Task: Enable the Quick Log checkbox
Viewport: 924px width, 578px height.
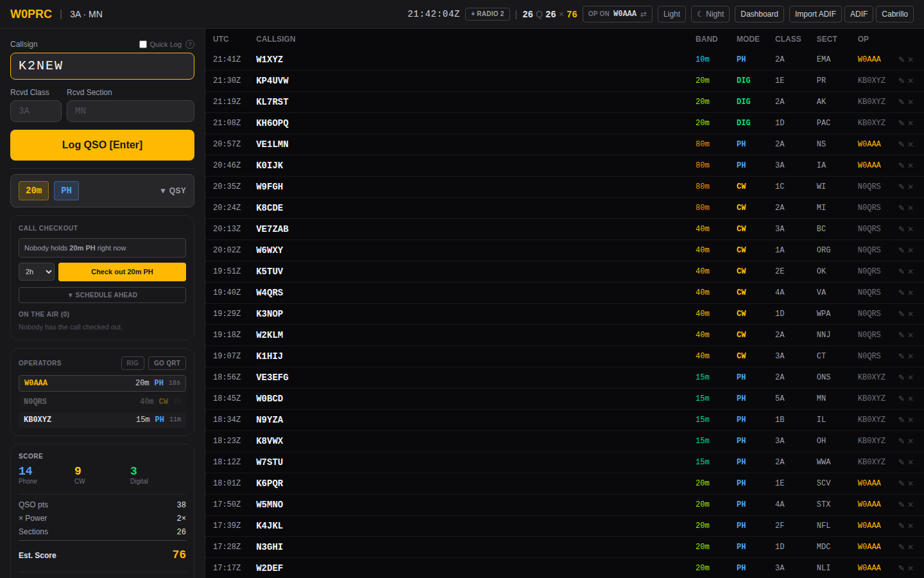Action: (143, 44)
